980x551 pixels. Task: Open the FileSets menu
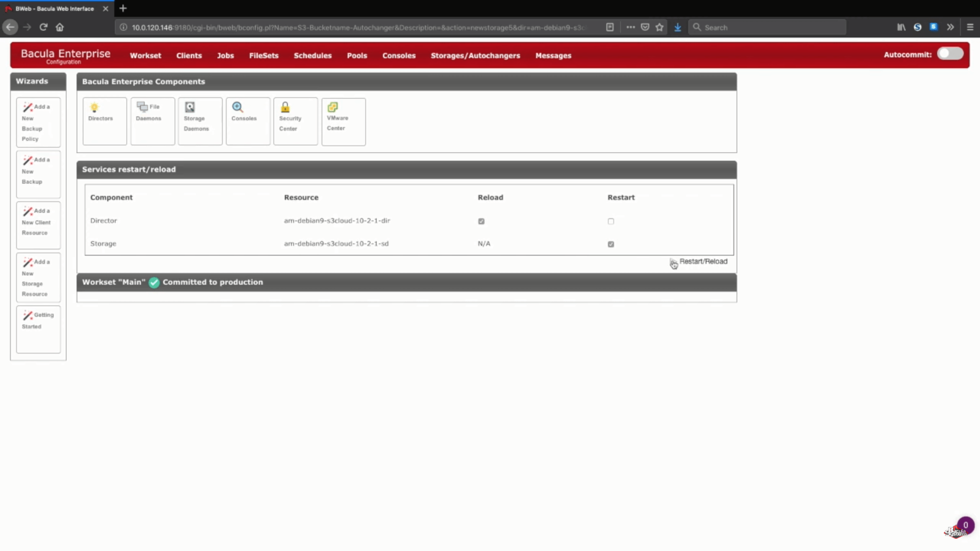pyautogui.click(x=264, y=56)
